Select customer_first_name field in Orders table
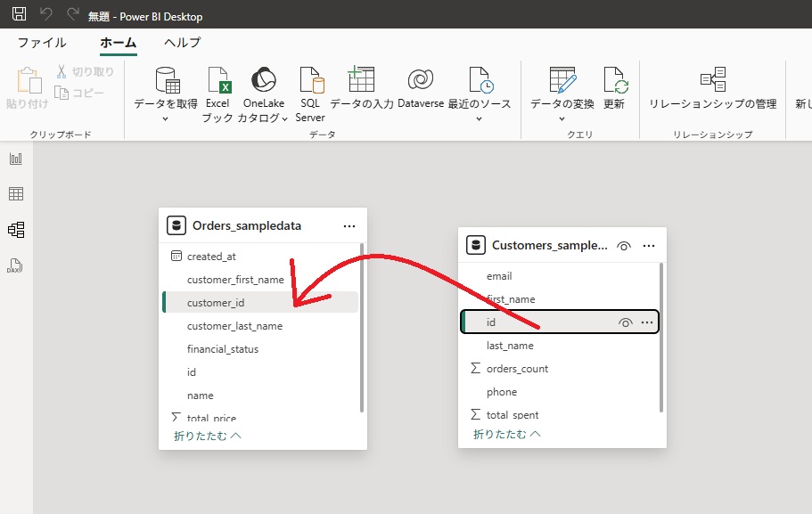This screenshot has width=812, height=514. (x=260, y=280)
